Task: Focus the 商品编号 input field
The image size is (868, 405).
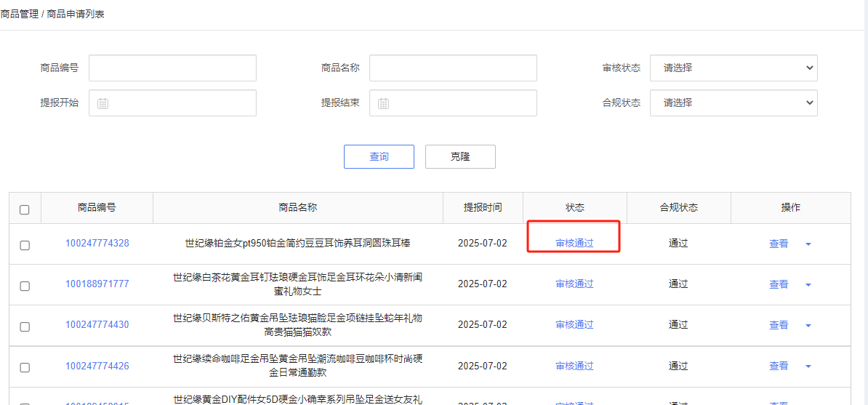Action: [172, 68]
